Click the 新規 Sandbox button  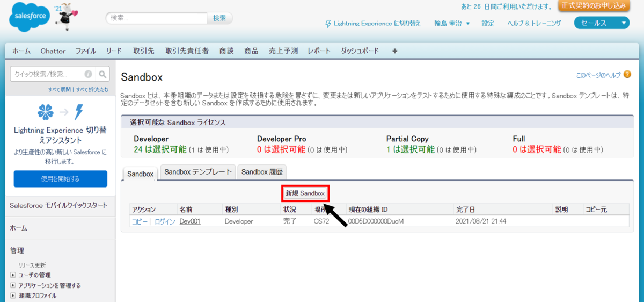coord(305,193)
